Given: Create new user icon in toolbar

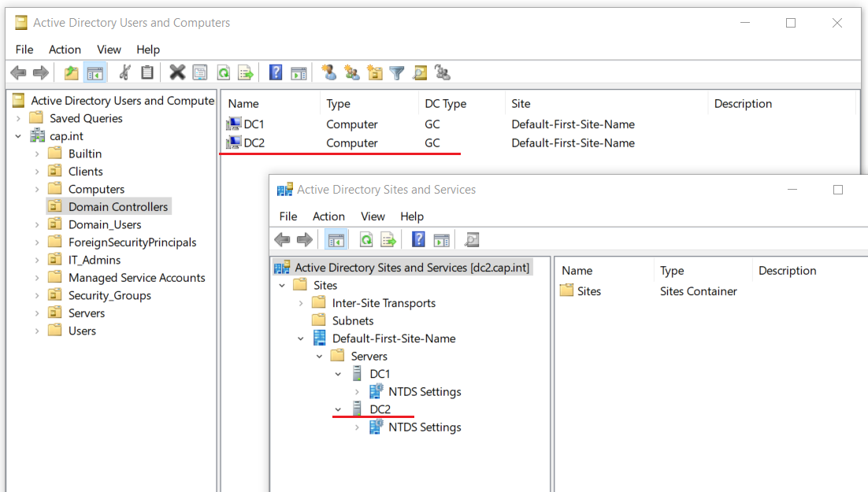Looking at the screenshot, I should 328,72.
